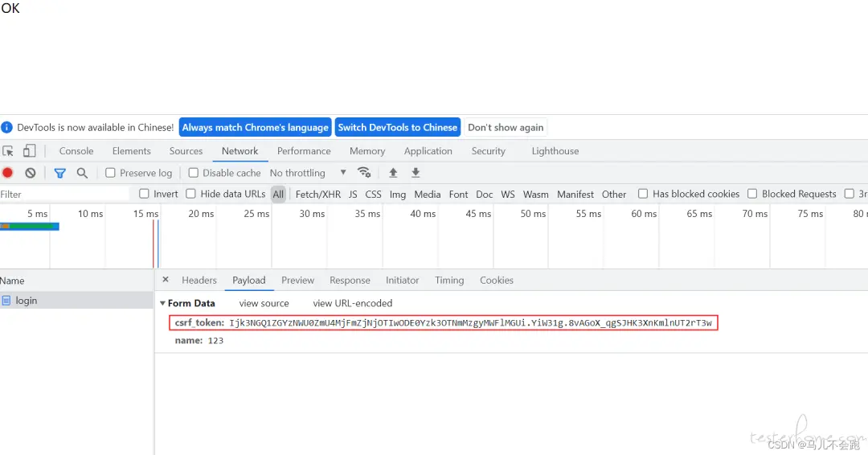Export HAR file download arrow
This screenshot has height=455, width=868.
click(416, 173)
